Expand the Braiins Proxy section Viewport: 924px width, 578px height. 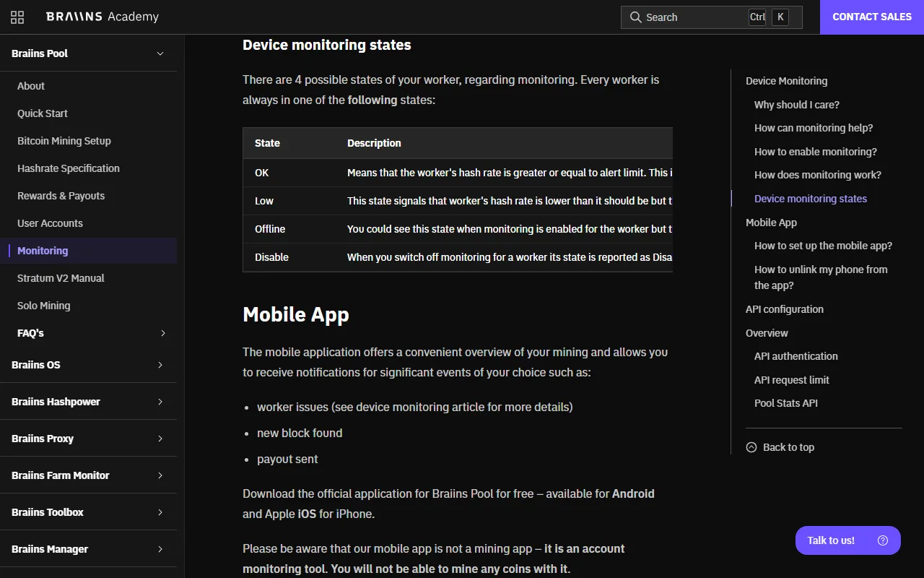click(160, 439)
